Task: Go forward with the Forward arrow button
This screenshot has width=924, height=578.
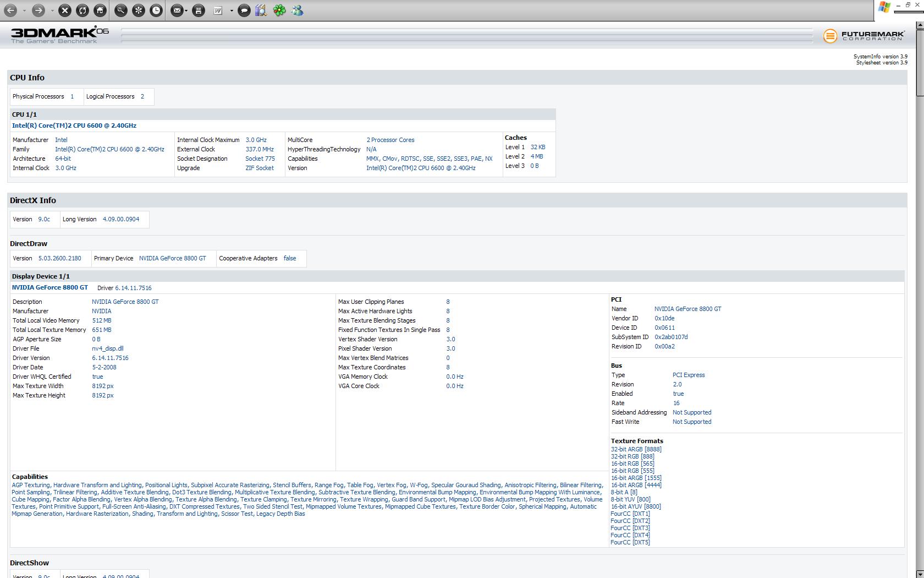Action: (38, 10)
